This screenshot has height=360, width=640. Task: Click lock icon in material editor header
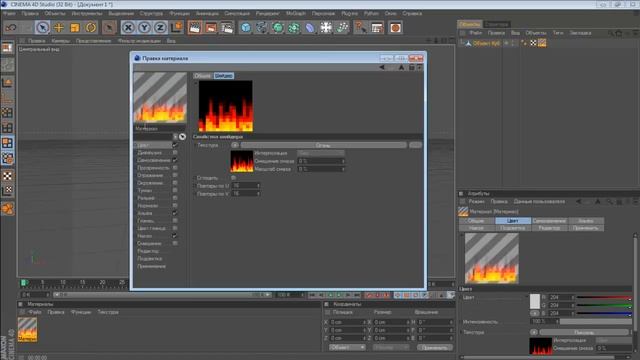point(411,67)
